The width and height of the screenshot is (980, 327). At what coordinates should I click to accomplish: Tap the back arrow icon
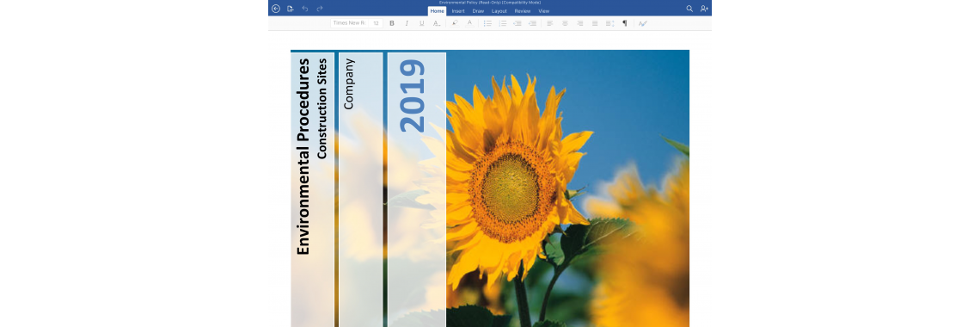tap(276, 9)
